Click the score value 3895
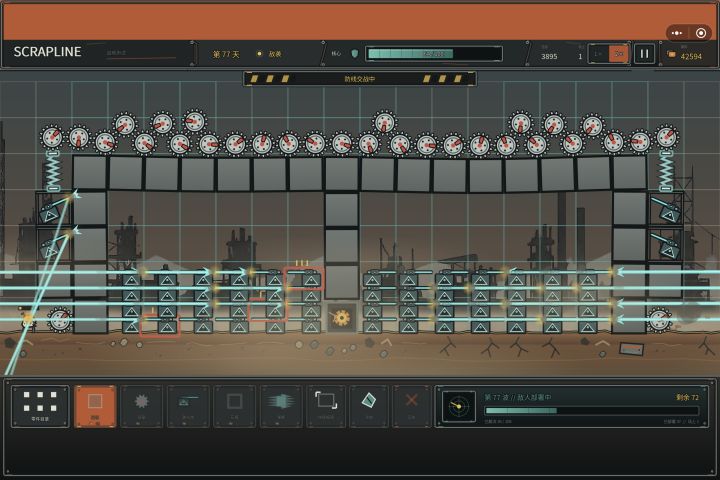720x480 pixels. [x=549, y=56]
